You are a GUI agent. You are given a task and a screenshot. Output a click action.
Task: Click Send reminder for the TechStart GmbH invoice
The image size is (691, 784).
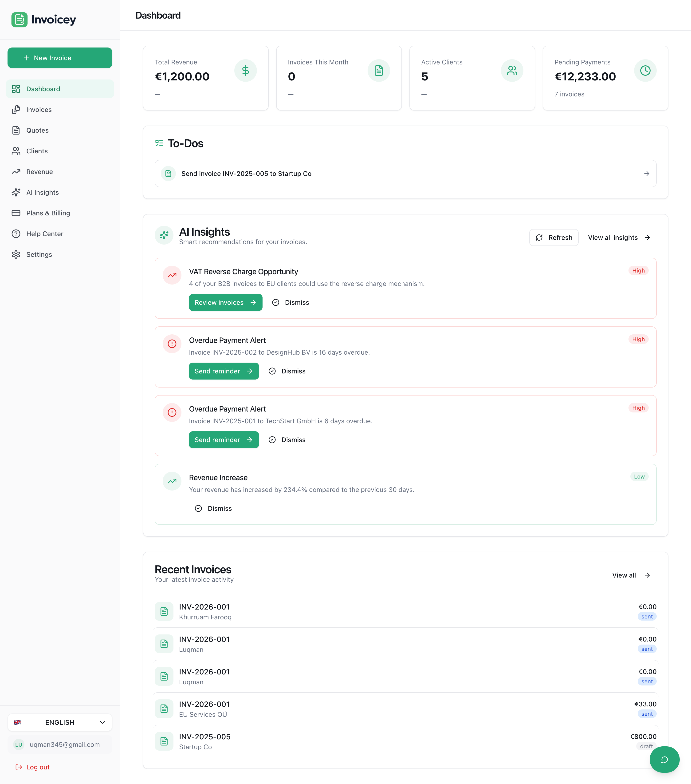click(x=224, y=440)
